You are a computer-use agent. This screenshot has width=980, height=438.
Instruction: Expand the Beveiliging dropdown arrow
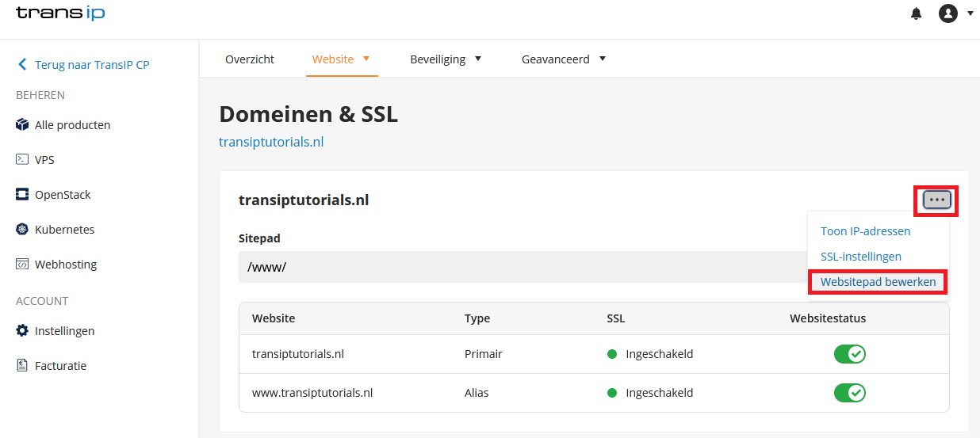(478, 59)
